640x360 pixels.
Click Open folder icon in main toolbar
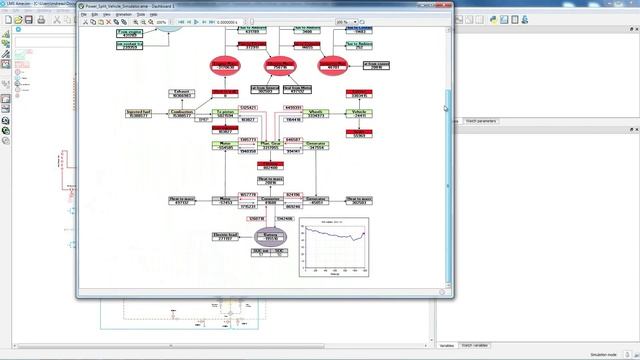[18, 20]
